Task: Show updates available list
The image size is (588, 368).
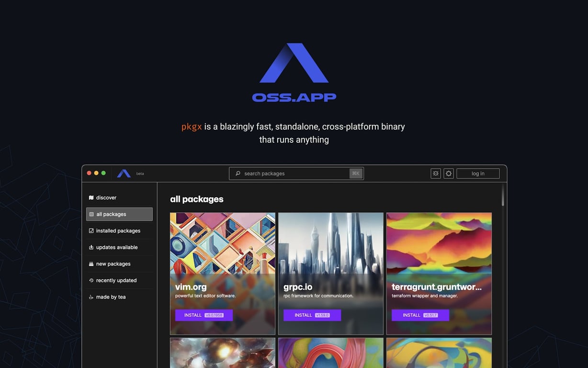Action: tap(119, 247)
